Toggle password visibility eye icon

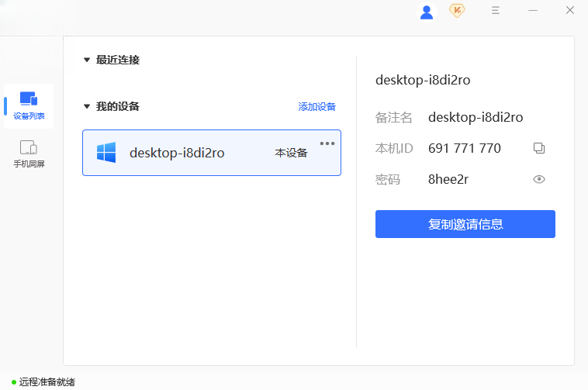tap(539, 179)
